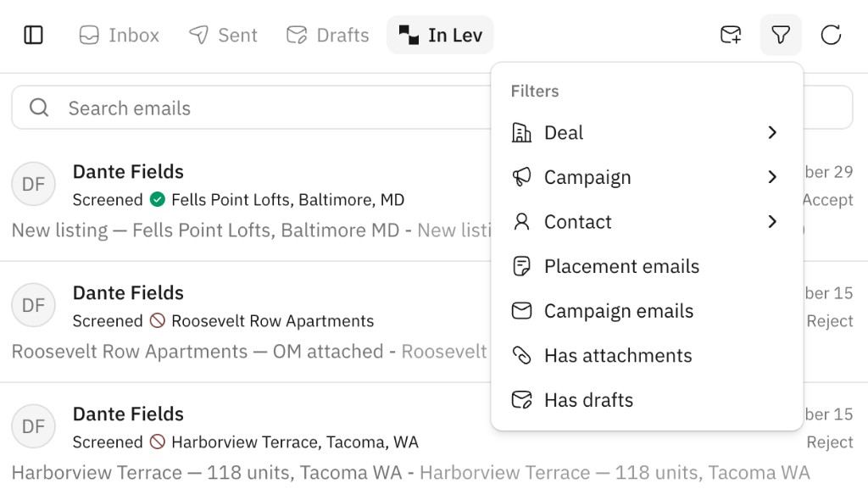Open the Inbox tab
Viewport: 868px width, 500px height.
coord(119,35)
